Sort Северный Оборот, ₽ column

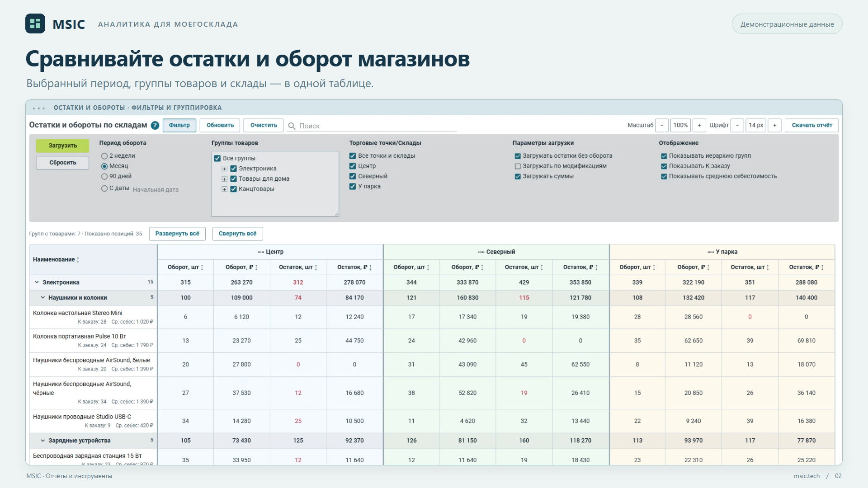482,267
